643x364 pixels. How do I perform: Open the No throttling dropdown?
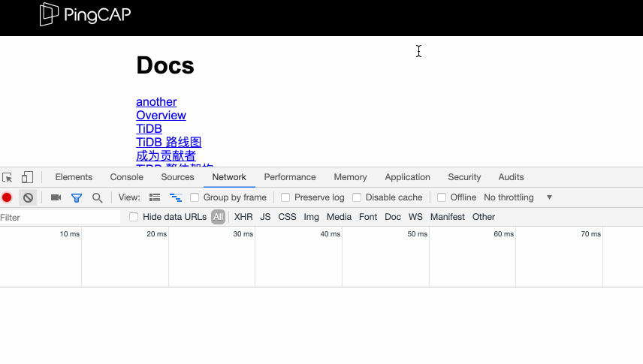pos(518,197)
